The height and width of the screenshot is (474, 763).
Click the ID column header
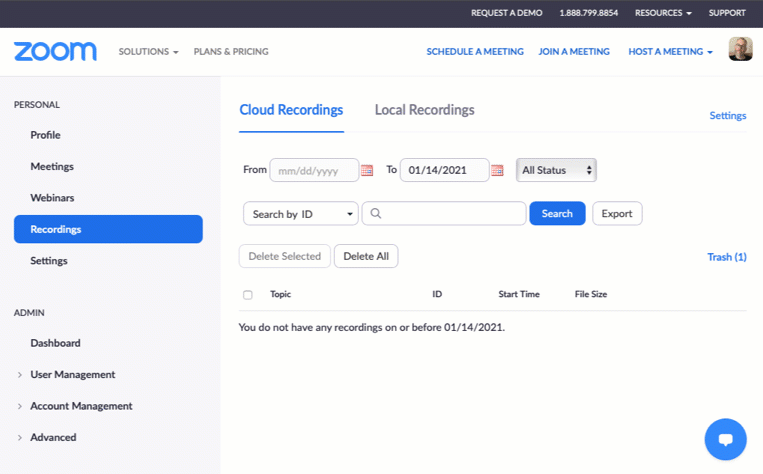click(437, 294)
